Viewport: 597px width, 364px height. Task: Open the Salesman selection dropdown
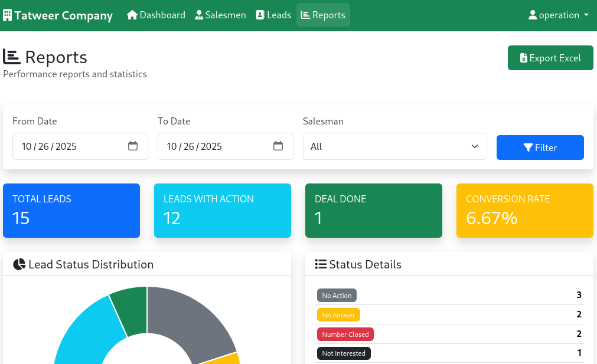[x=394, y=146]
